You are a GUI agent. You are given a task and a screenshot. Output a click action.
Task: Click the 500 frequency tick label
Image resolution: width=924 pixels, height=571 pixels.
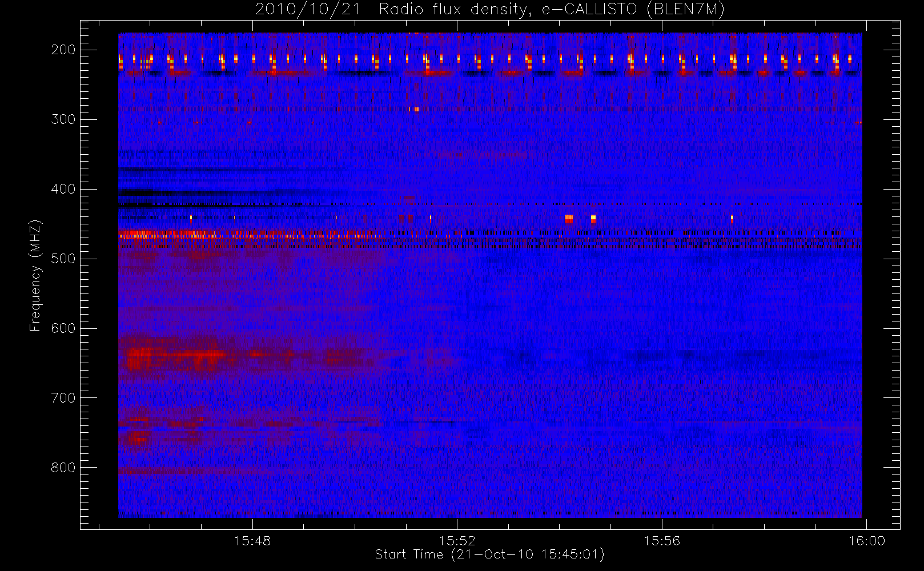(63, 259)
